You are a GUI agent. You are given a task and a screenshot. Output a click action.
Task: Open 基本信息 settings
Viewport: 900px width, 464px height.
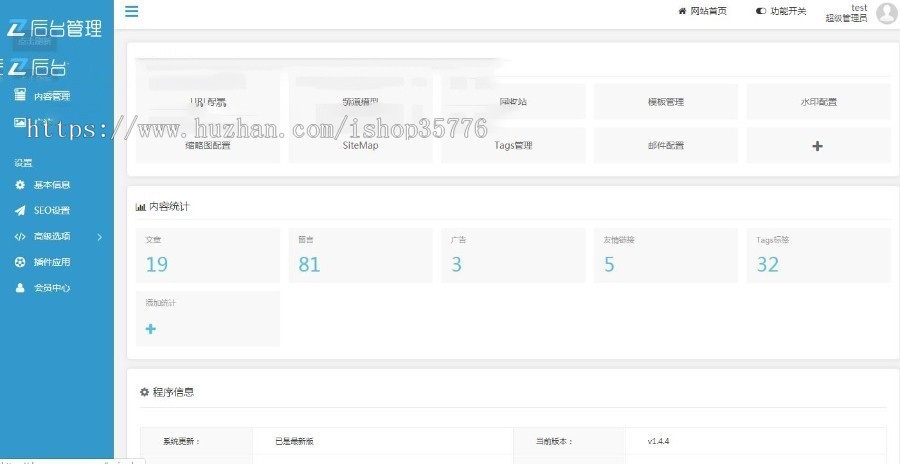[x=43, y=185]
